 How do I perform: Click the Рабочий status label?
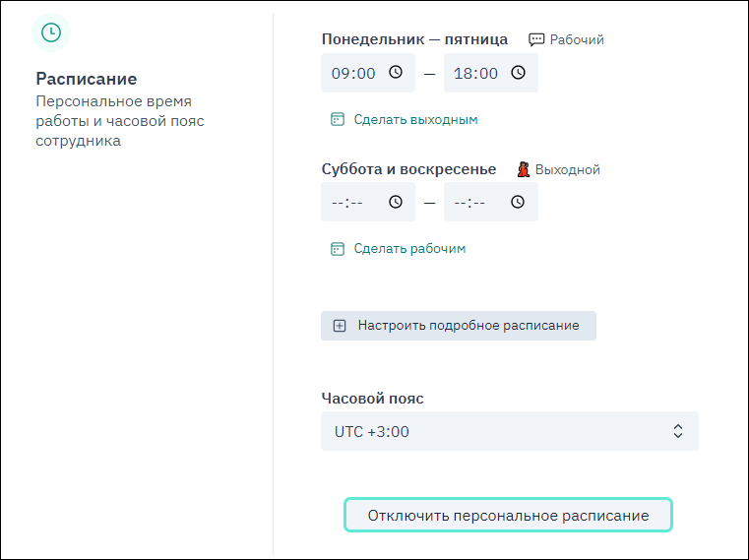(577, 39)
